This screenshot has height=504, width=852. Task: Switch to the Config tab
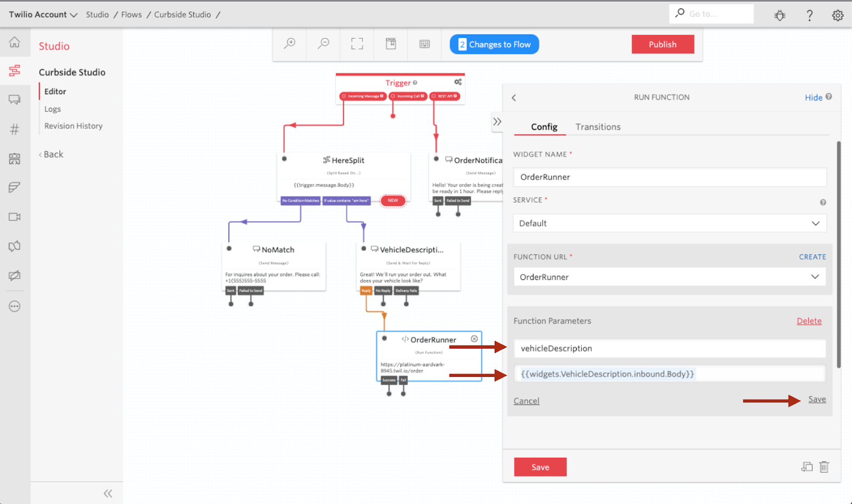(544, 127)
